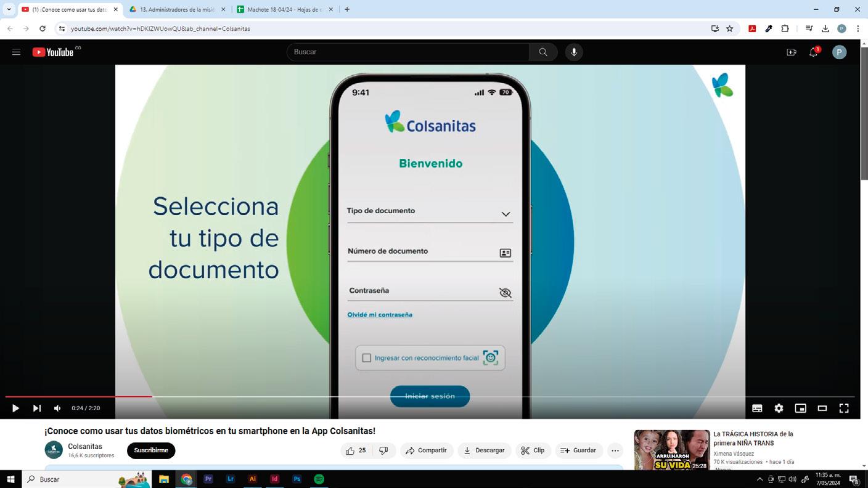
Task: Open Adobe Lightroom from the taskbar
Action: [231, 479]
